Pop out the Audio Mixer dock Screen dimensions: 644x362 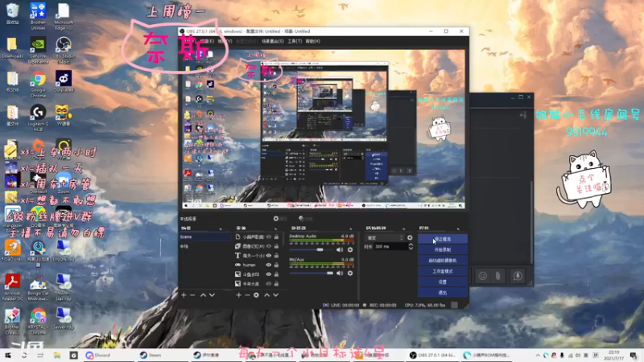tap(351, 228)
